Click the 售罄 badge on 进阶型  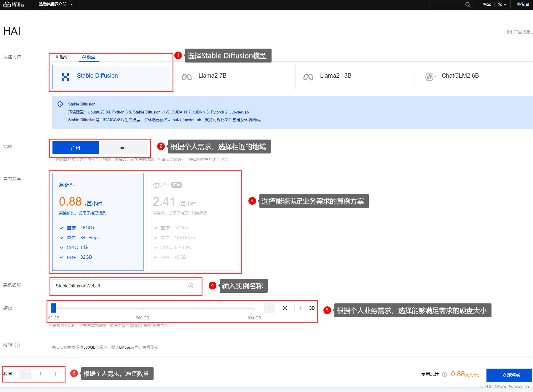pyautogui.click(x=177, y=185)
